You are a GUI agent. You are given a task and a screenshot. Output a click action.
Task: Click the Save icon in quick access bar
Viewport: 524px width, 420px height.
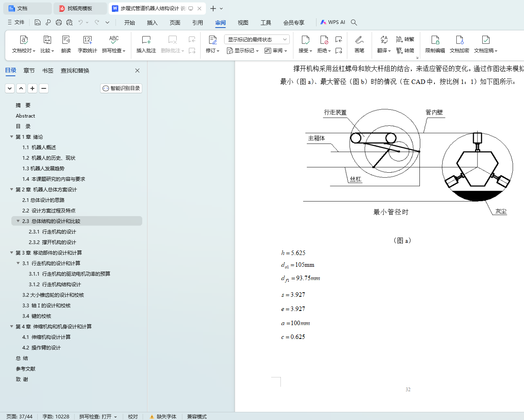coord(38,22)
